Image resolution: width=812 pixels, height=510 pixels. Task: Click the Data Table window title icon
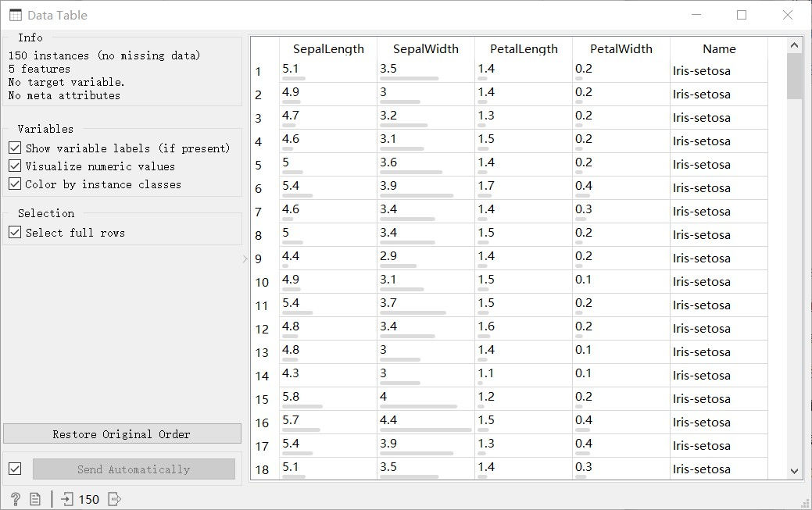[x=15, y=15]
